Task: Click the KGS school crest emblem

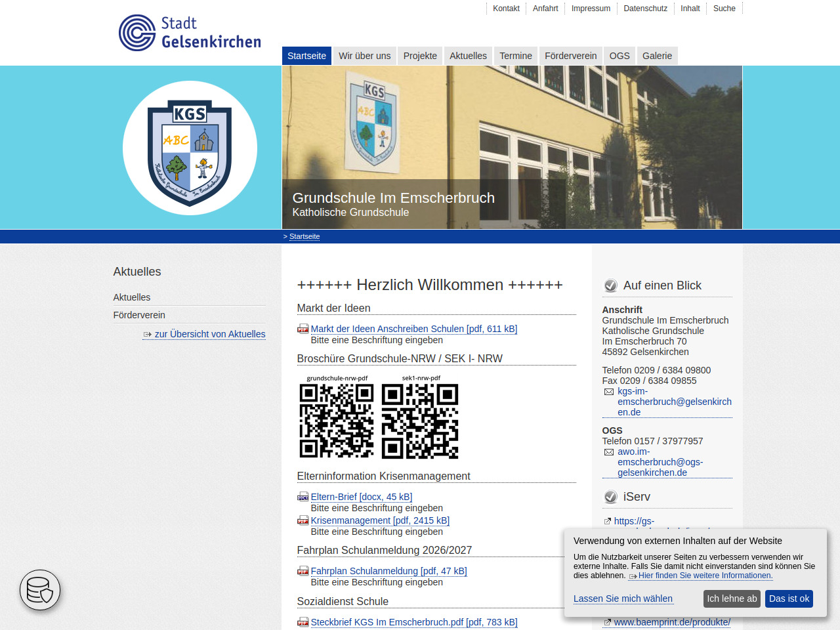Action: 190,148
